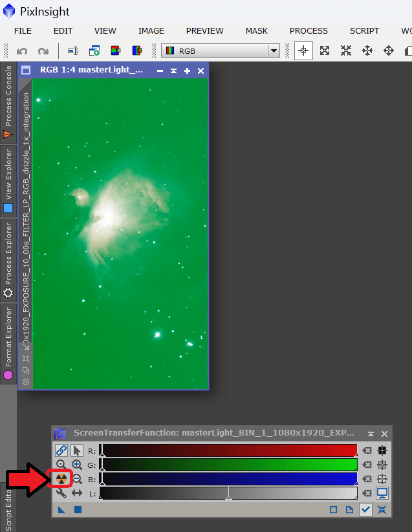Open the Process Console side tab

point(8,102)
